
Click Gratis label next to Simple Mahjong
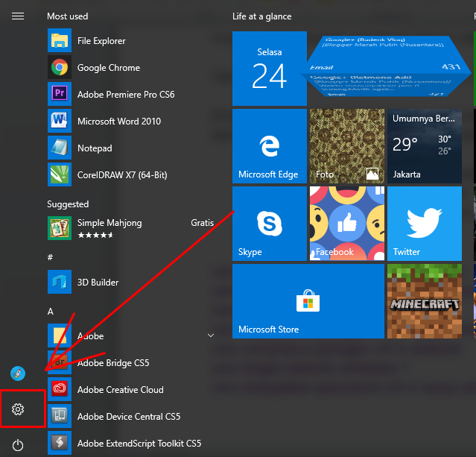pos(202,223)
